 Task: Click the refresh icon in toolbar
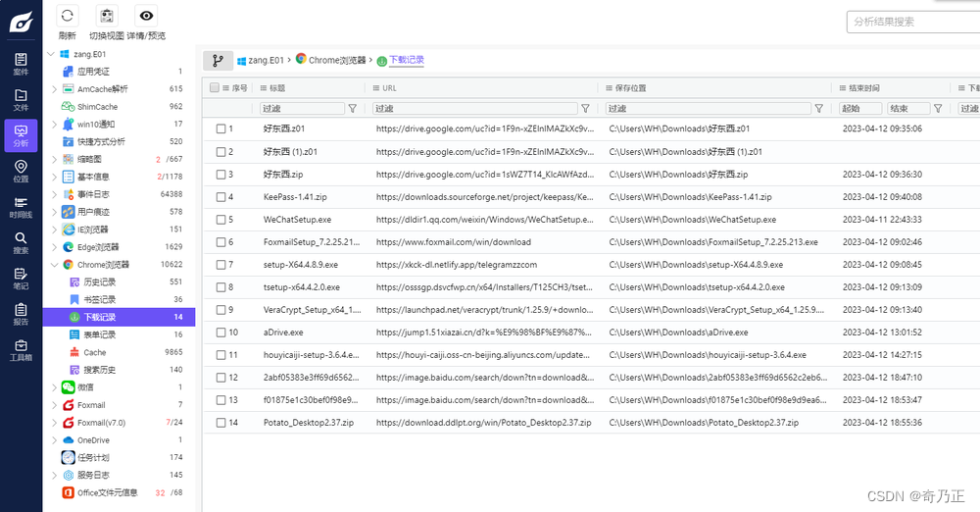67,16
